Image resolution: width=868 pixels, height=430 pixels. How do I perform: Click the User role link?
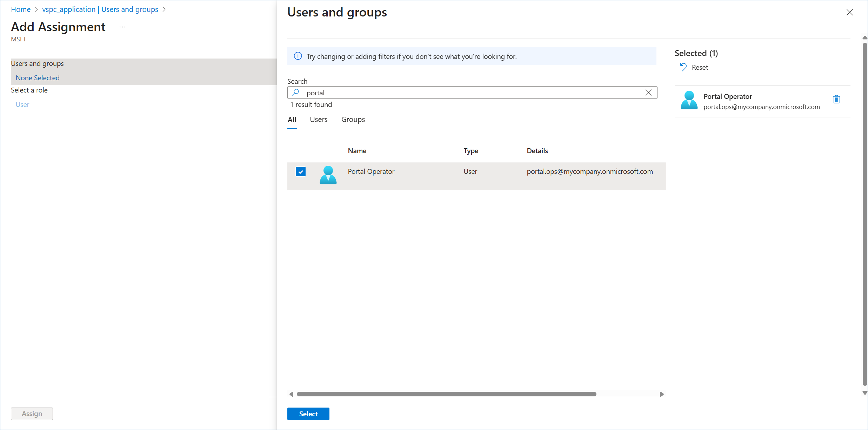(22, 104)
